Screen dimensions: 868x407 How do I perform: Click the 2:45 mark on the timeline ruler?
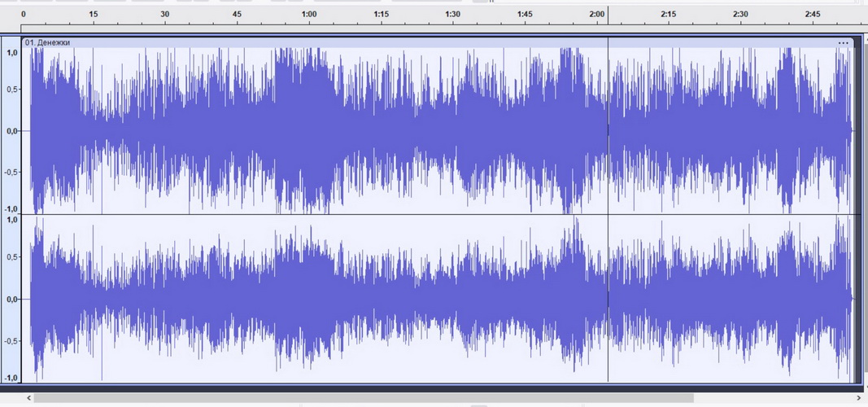(812, 15)
